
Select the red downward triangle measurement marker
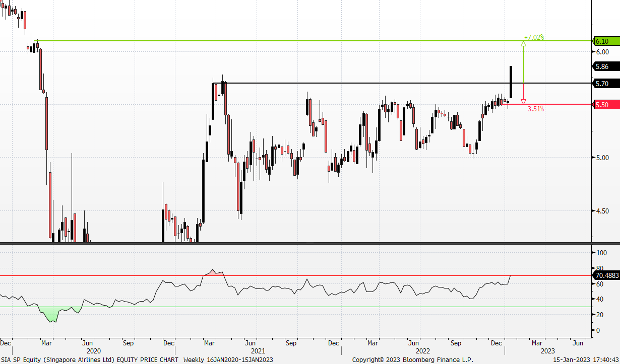(x=523, y=101)
